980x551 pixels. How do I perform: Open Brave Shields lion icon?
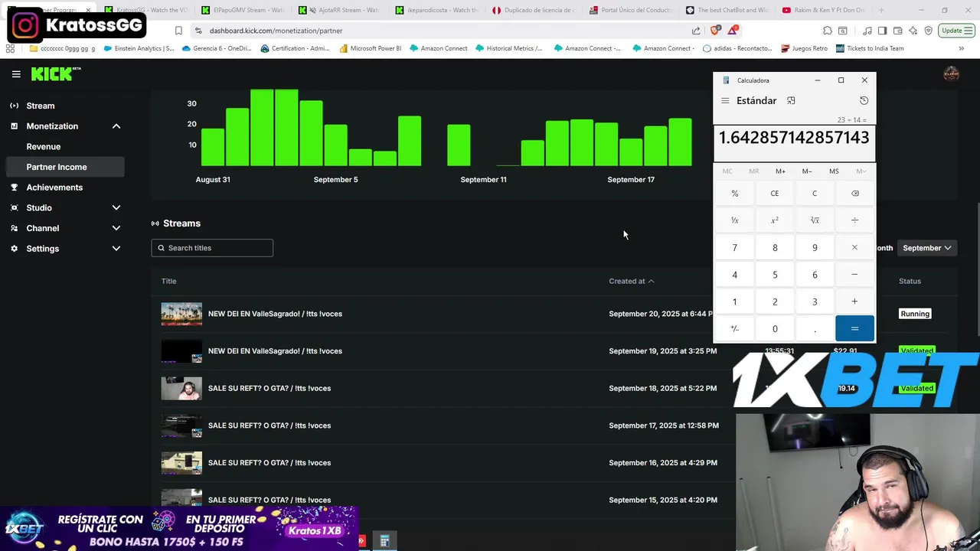(714, 31)
